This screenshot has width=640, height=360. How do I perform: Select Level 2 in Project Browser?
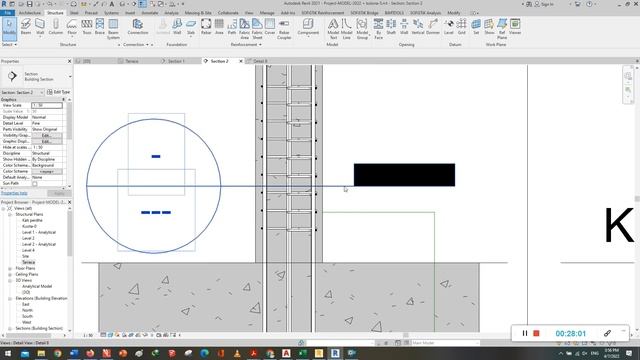click(x=28, y=238)
